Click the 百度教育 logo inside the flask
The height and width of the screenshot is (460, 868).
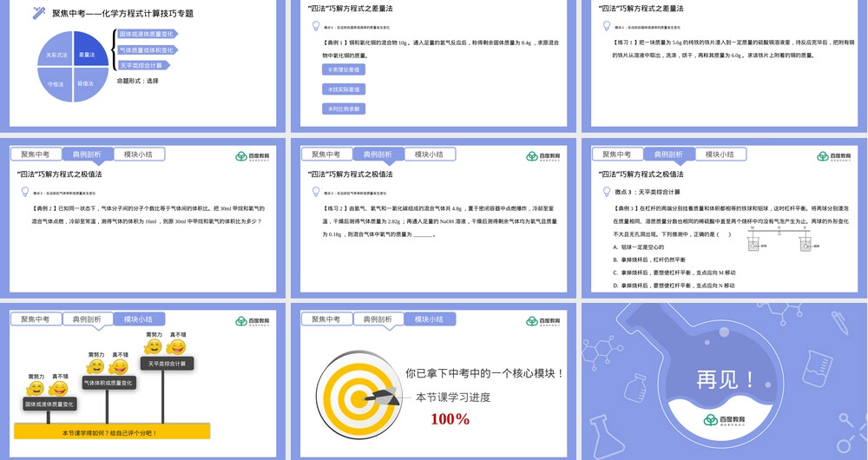coord(725,420)
